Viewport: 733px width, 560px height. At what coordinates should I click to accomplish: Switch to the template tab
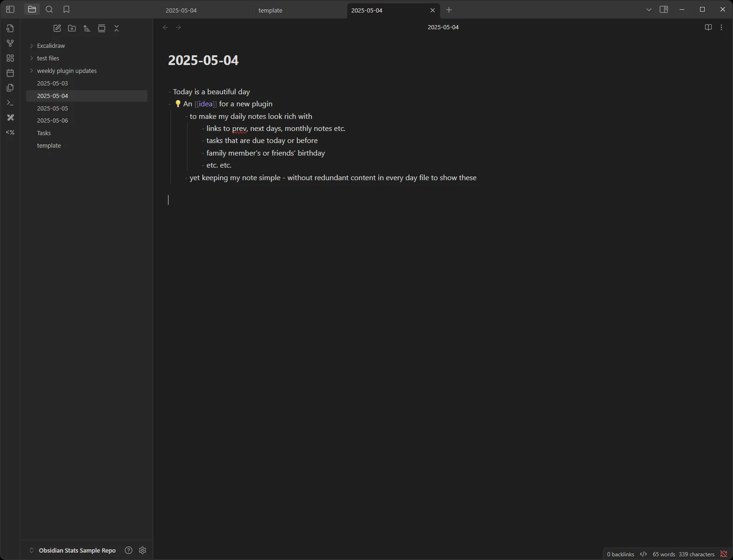click(x=300, y=10)
